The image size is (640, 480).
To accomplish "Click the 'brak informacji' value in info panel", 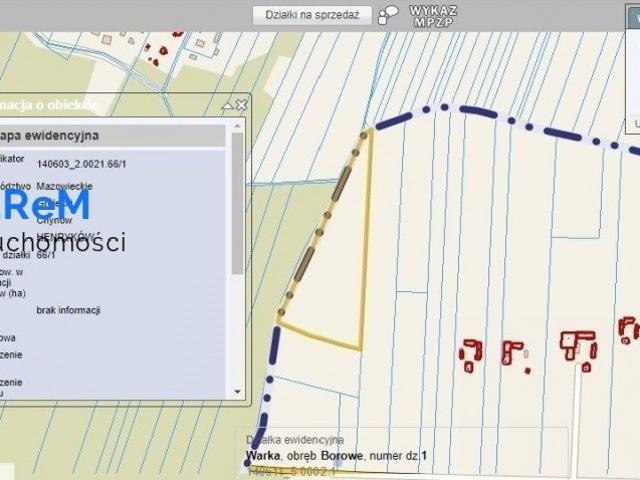I will point(68,310).
